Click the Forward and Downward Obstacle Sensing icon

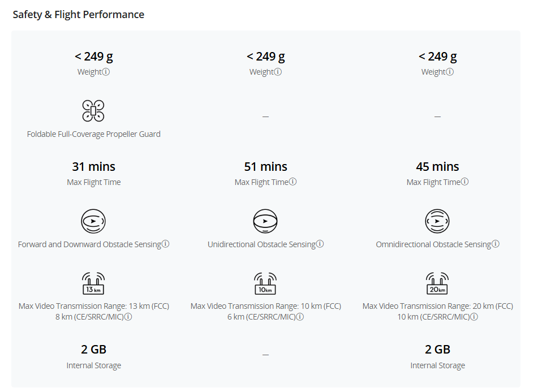(93, 221)
